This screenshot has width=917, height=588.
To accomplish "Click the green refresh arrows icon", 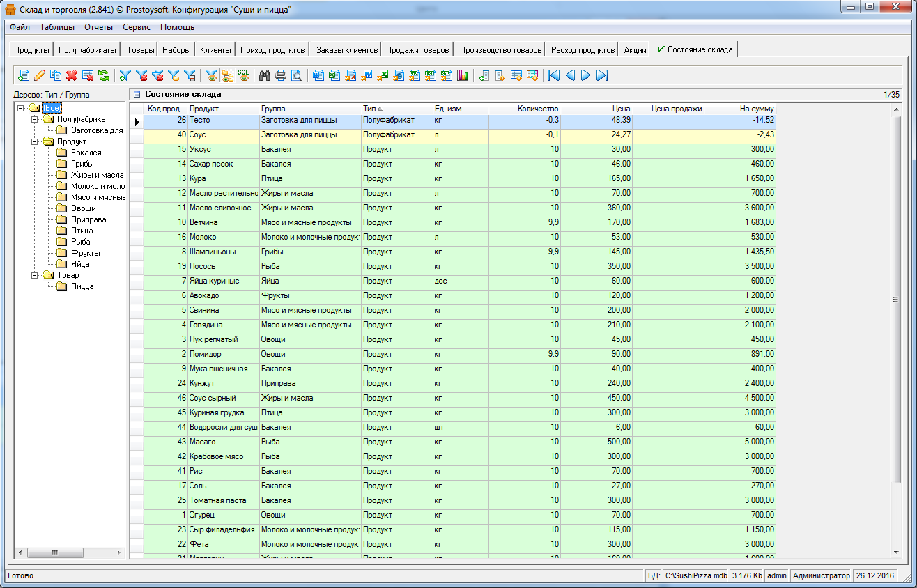I will pos(103,75).
